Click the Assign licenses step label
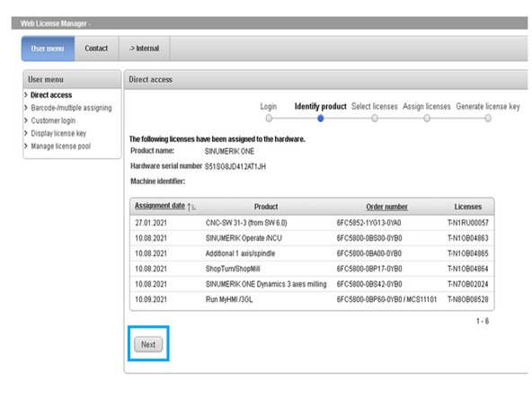This screenshot has height=399, width=532. click(x=427, y=107)
